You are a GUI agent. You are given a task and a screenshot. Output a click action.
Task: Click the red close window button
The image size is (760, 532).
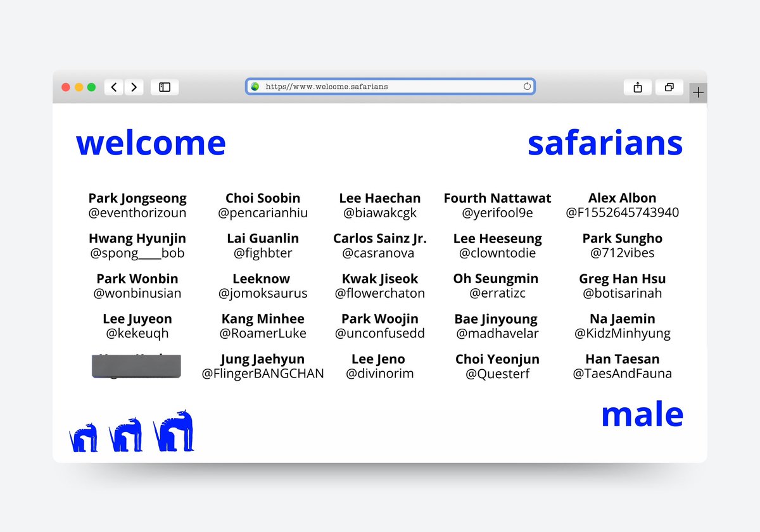pyautogui.click(x=66, y=87)
